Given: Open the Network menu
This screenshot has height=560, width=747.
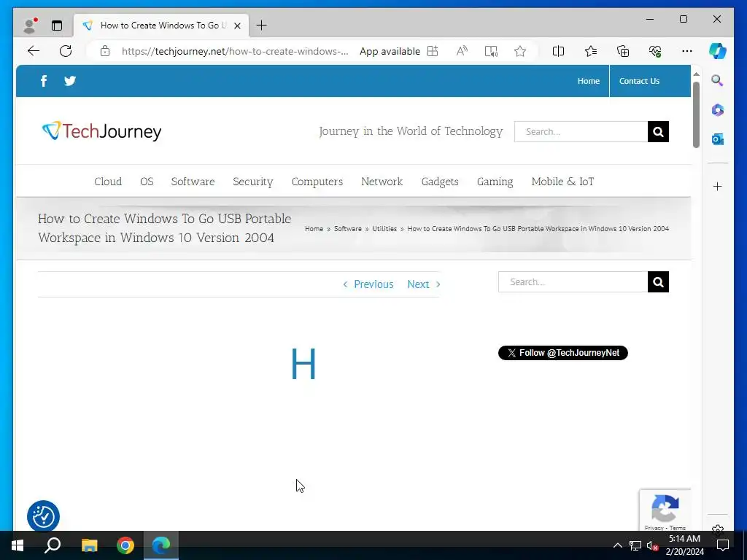Looking at the screenshot, I should click(x=382, y=182).
